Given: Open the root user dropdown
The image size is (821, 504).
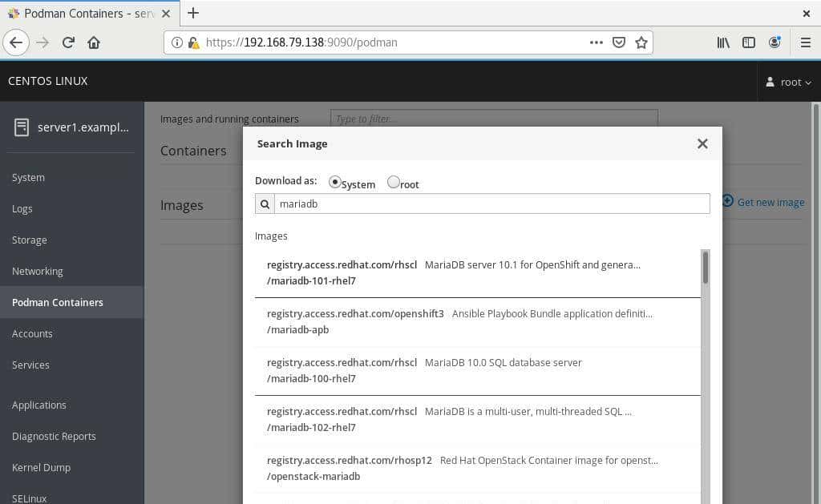Looking at the screenshot, I should coord(789,82).
